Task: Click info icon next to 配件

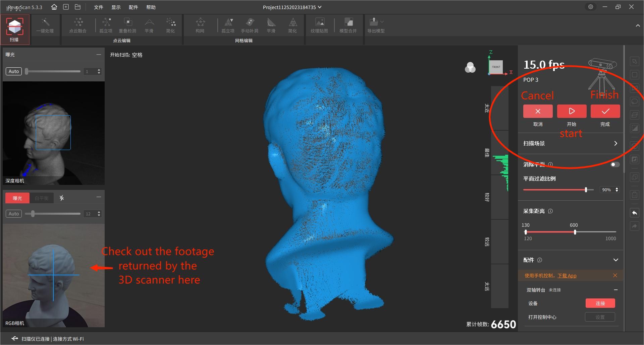Action: tap(540, 260)
